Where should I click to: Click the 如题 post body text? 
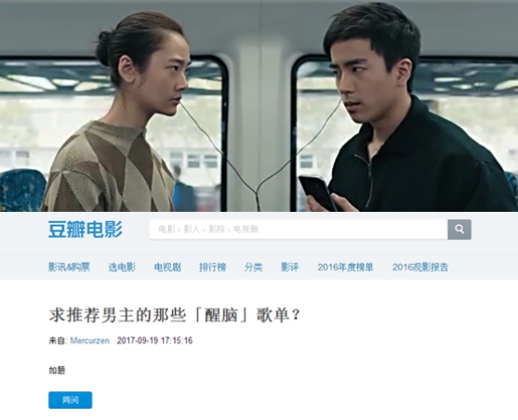(57, 370)
